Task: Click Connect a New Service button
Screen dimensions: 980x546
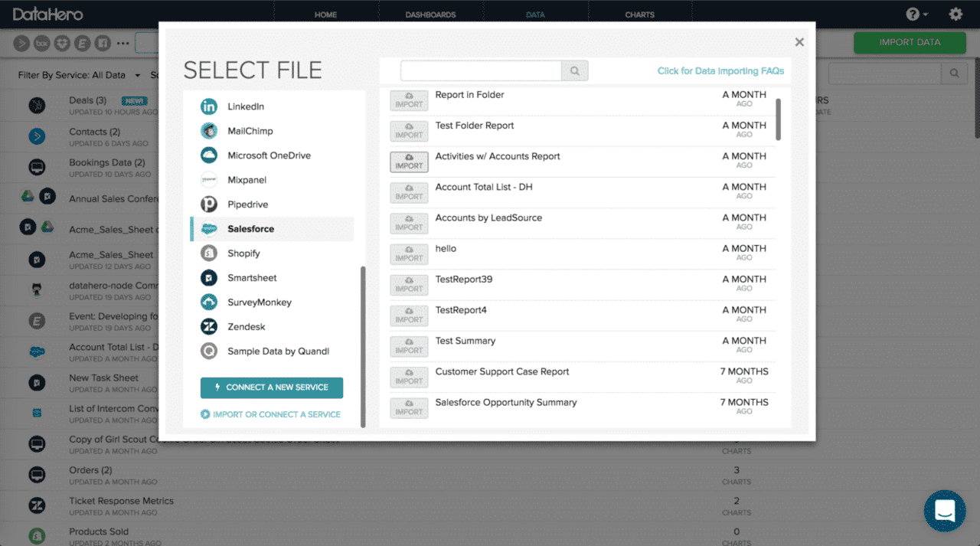Action: pos(272,387)
